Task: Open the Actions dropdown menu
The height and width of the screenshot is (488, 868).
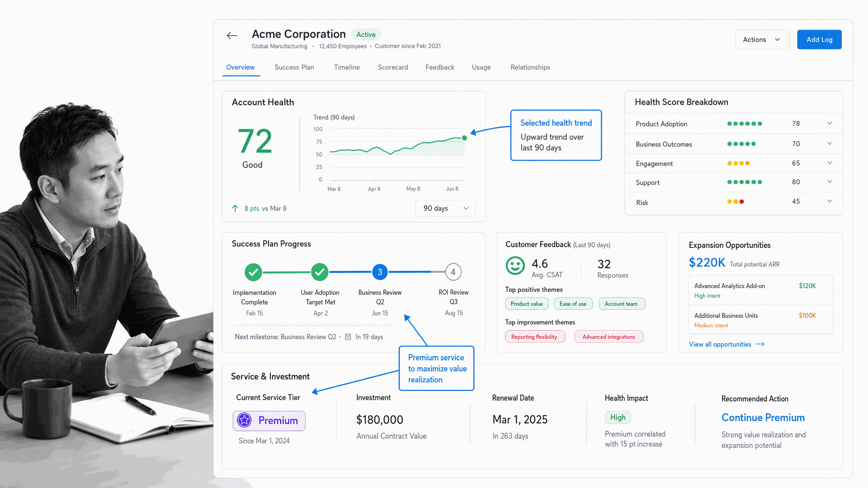Action: point(762,39)
